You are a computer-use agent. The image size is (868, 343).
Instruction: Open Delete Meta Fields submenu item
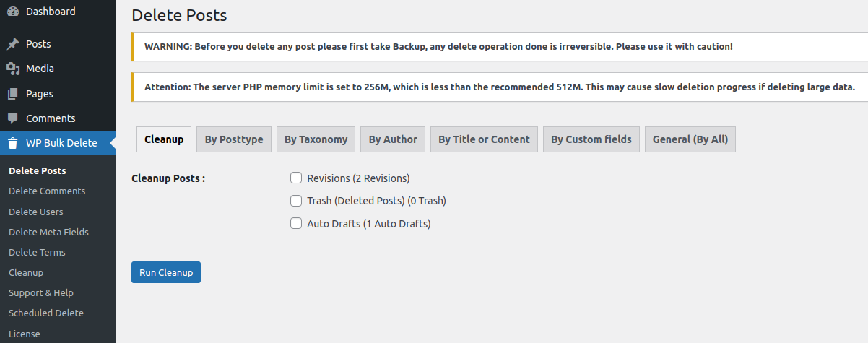pos(48,232)
